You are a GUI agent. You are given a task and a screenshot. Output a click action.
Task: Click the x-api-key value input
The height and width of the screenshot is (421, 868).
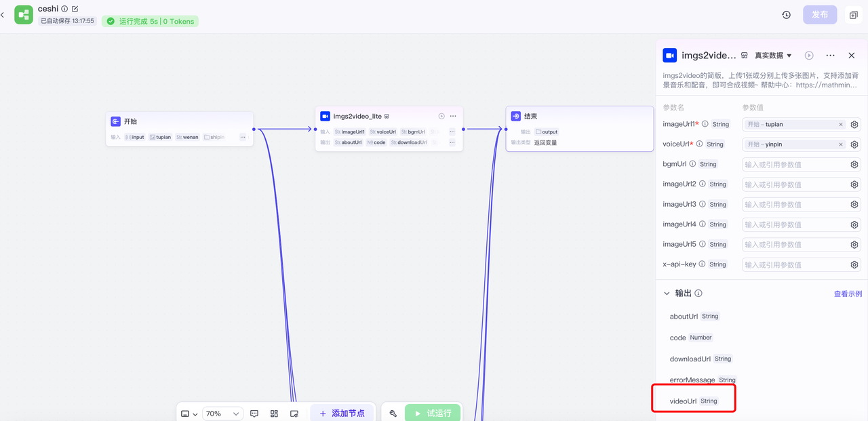coord(794,265)
